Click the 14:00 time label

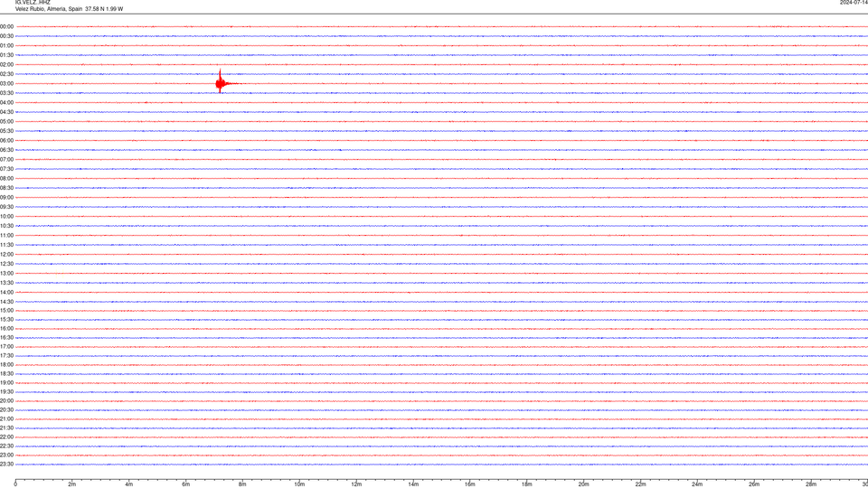[x=6, y=292]
